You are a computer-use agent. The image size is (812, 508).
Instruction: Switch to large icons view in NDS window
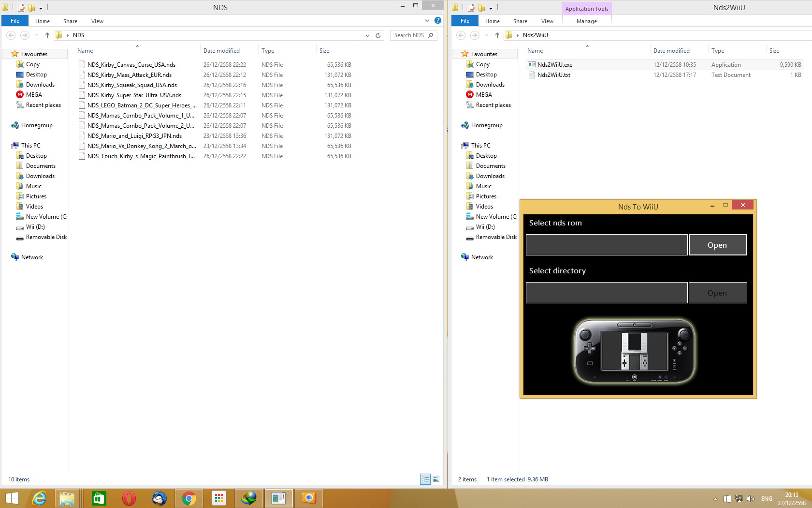tap(436, 479)
